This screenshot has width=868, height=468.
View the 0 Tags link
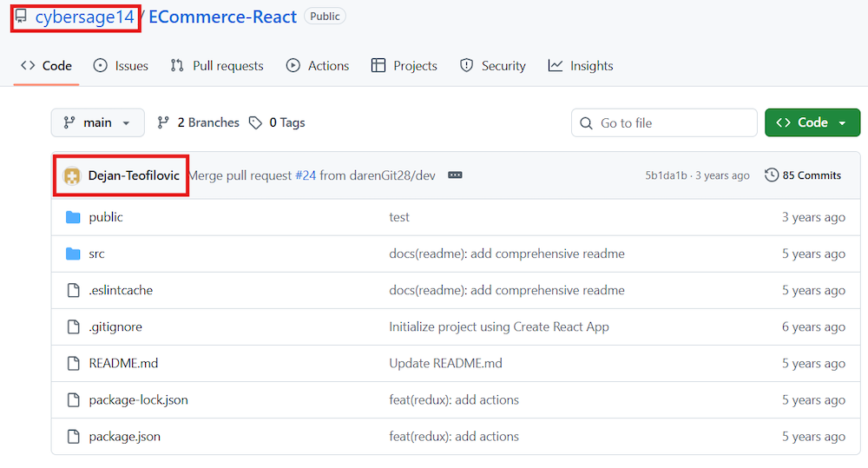point(277,122)
